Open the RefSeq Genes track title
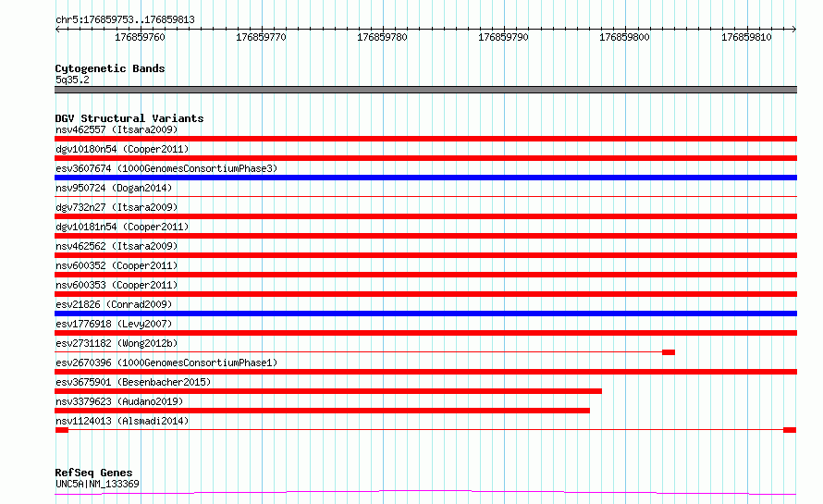The image size is (823, 504). 94,473
